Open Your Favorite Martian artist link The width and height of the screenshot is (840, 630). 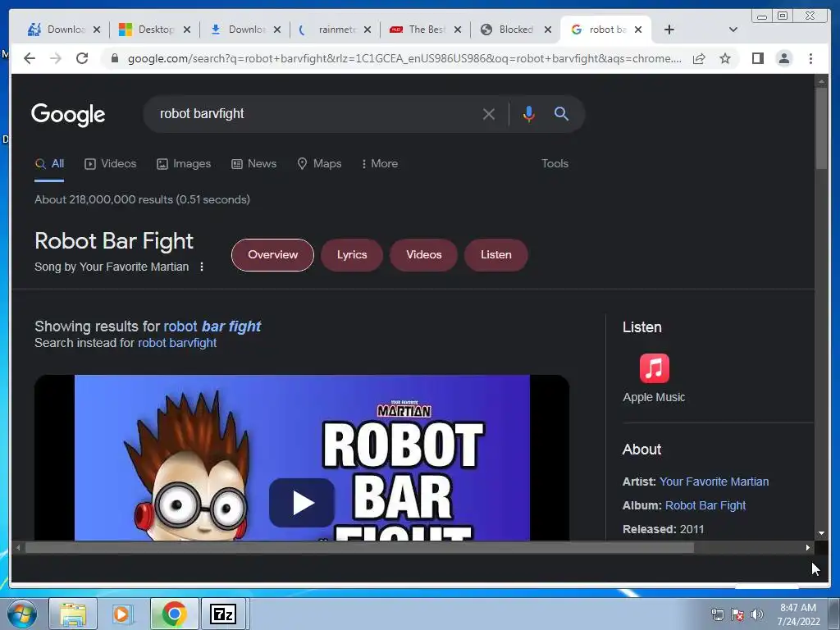[x=714, y=482]
